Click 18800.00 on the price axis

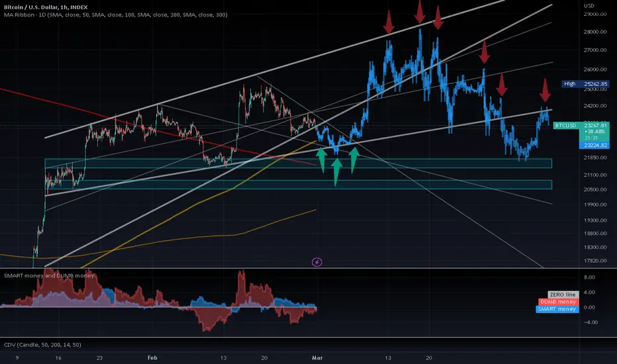[595, 234]
